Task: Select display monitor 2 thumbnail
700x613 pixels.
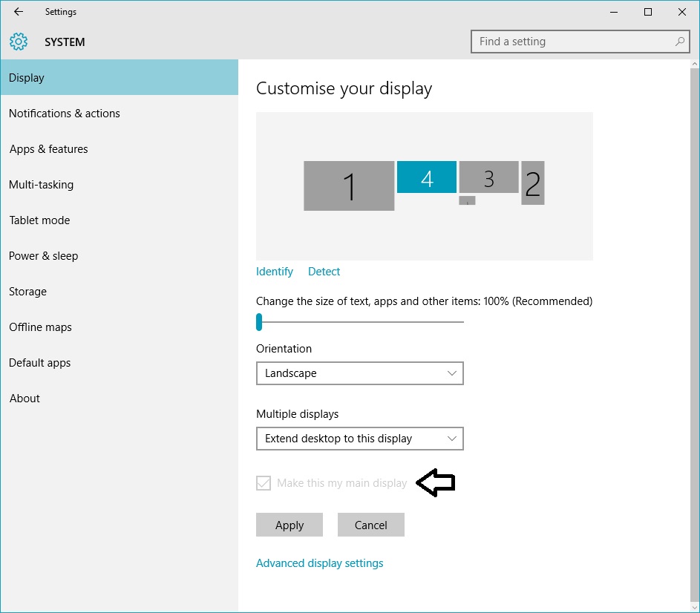Action: click(532, 183)
